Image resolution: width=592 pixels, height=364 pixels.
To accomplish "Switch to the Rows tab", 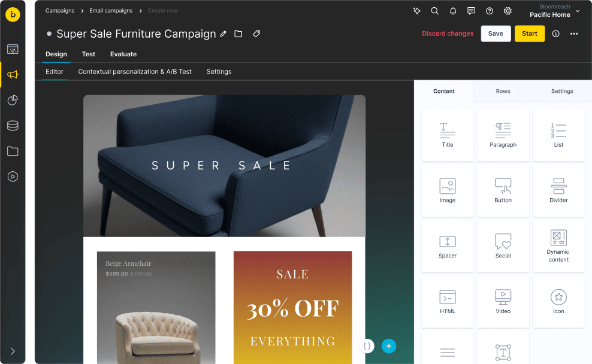I will 503,91.
